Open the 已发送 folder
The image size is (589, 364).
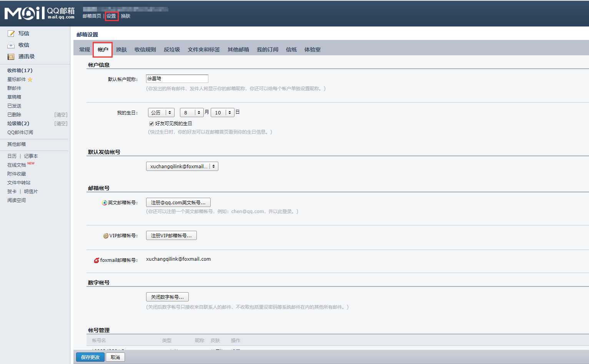click(x=14, y=106)
